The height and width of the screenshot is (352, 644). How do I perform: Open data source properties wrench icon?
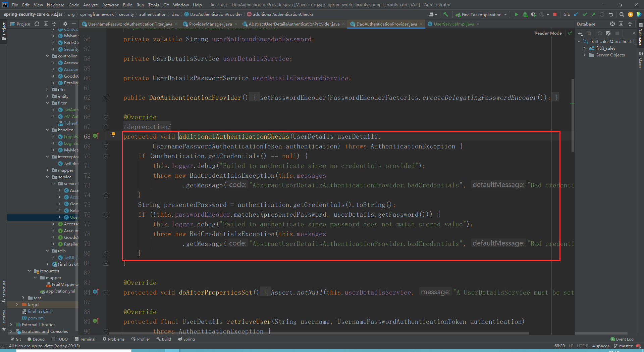pyautogui.click(x=608, y=33)
